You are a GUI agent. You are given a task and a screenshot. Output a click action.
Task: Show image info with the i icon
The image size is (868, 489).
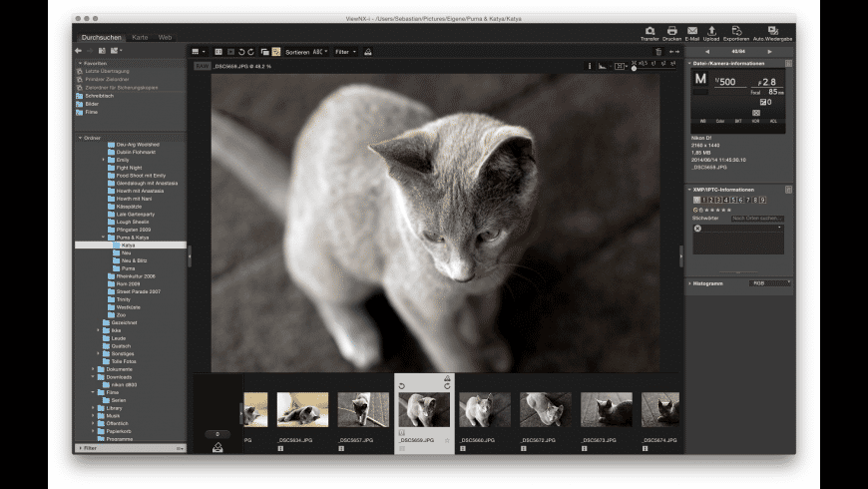pos(589,66)
